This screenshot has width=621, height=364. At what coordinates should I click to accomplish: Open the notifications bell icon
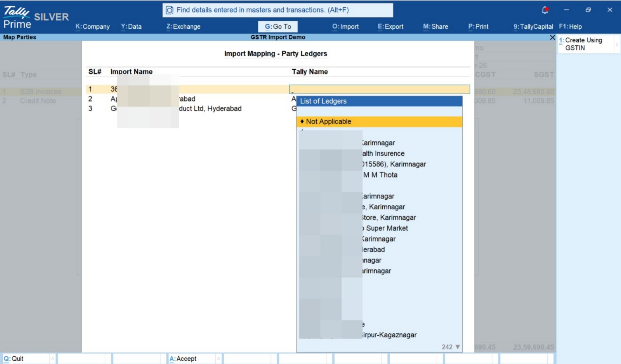pos(545,10)
